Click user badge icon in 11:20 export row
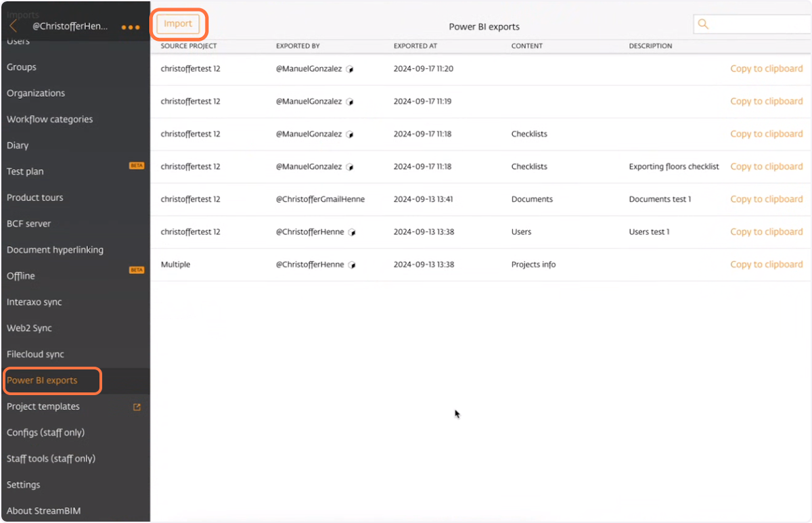 [x=350, y=69]
